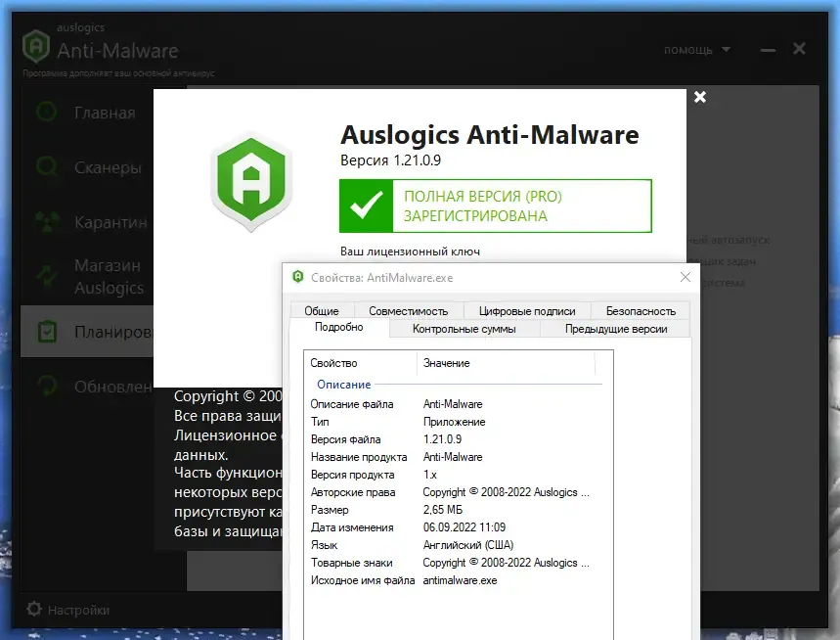Image resolution: width=840 pixels, height=640 pixels.
Task: Open the Безопасность tab
Action: pyautogui.click(x=641, y=311)
